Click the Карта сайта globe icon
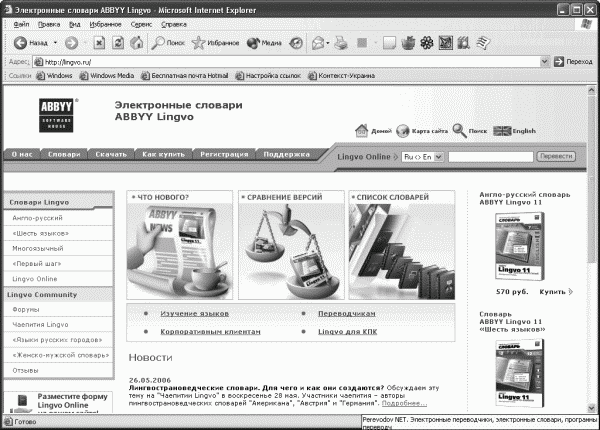 403,131
